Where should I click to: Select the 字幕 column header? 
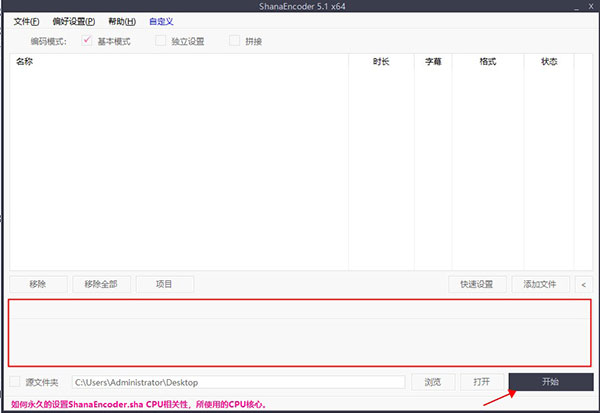click(x=433, y=62)
